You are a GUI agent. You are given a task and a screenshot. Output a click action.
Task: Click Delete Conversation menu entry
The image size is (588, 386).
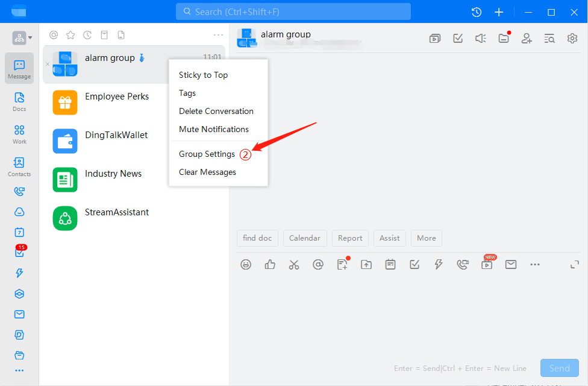(216, 111)
